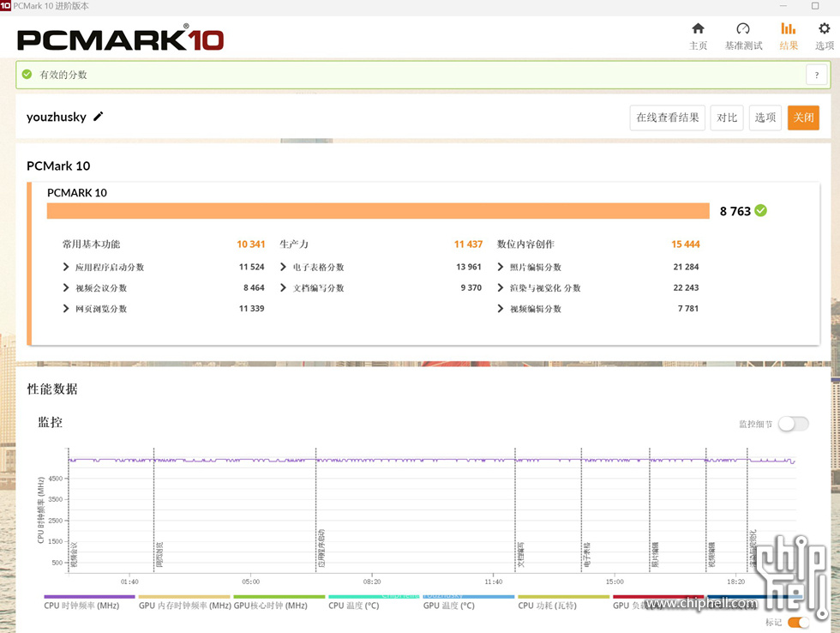Go to the 主页 home icon

point(698,28)
